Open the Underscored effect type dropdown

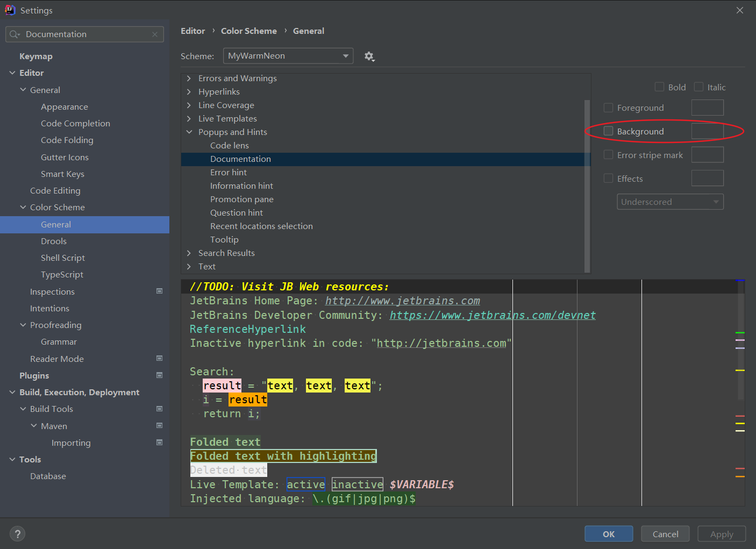(x=670, y=202)
